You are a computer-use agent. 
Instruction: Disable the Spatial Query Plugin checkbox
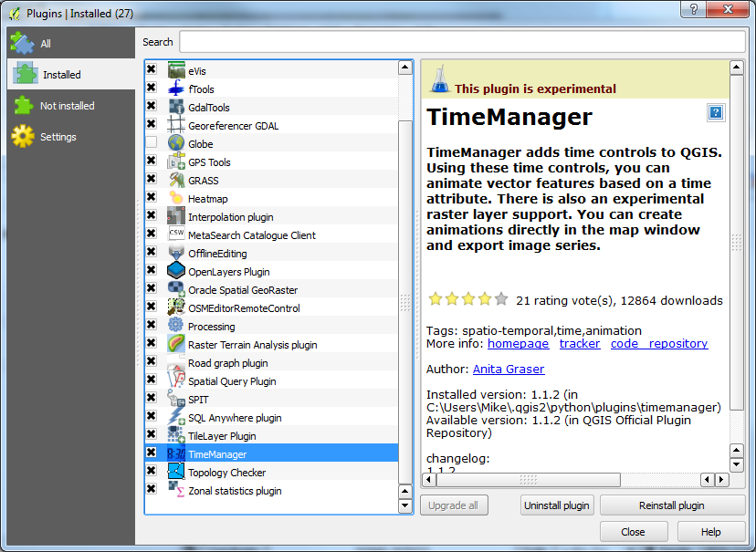[152, 380]
